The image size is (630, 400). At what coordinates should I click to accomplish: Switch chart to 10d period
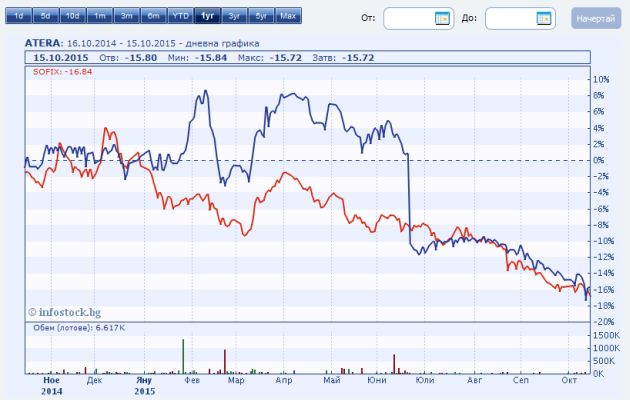tap(72, 16)
